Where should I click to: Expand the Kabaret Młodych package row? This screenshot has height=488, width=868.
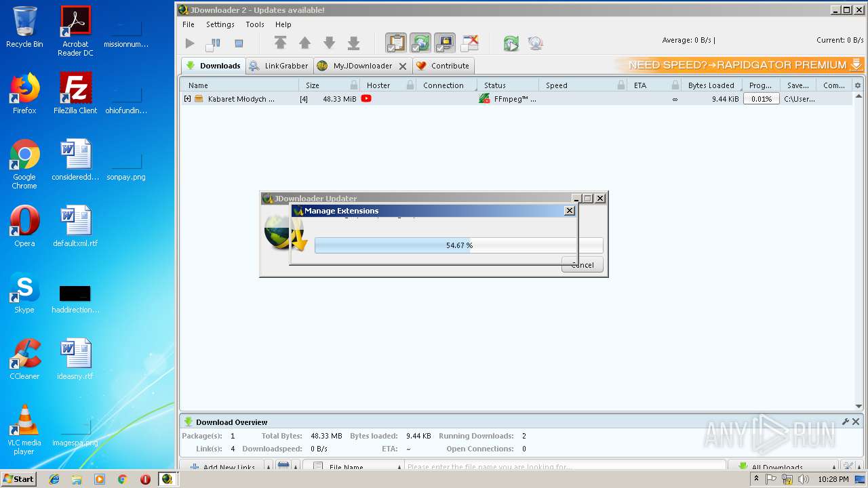[188, 99]
